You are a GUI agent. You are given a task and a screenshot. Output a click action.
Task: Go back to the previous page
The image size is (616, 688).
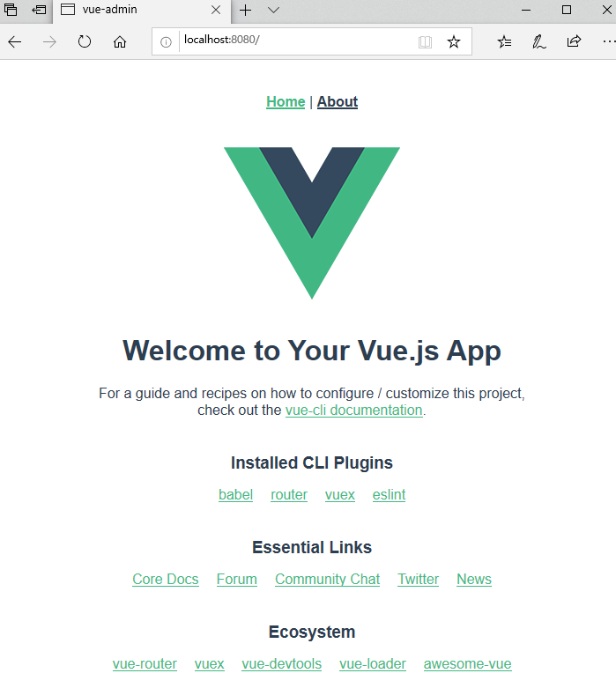(14, 42)
